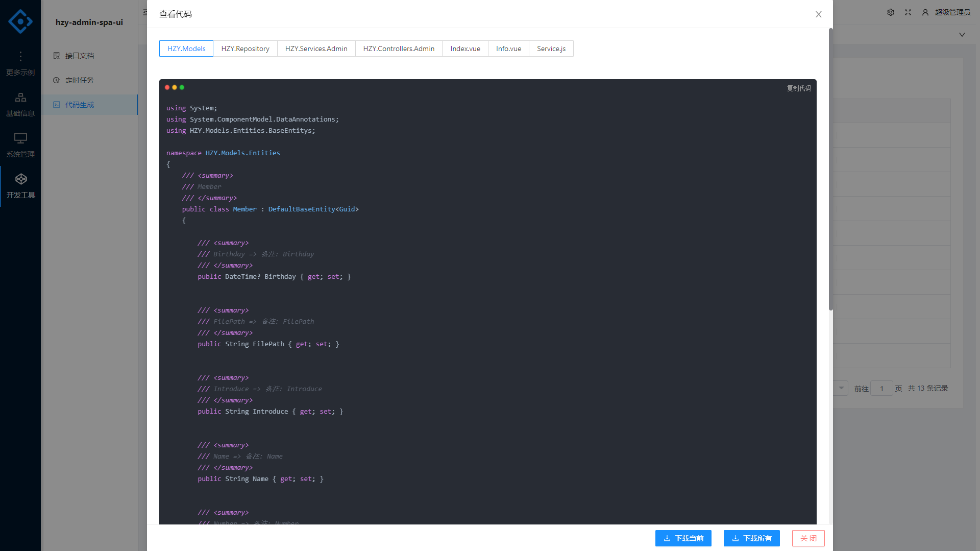Switch to the HZY.Repository tab
Image resolution: width=980 pixels, height=551 pixels.
(x=245, y=49)
